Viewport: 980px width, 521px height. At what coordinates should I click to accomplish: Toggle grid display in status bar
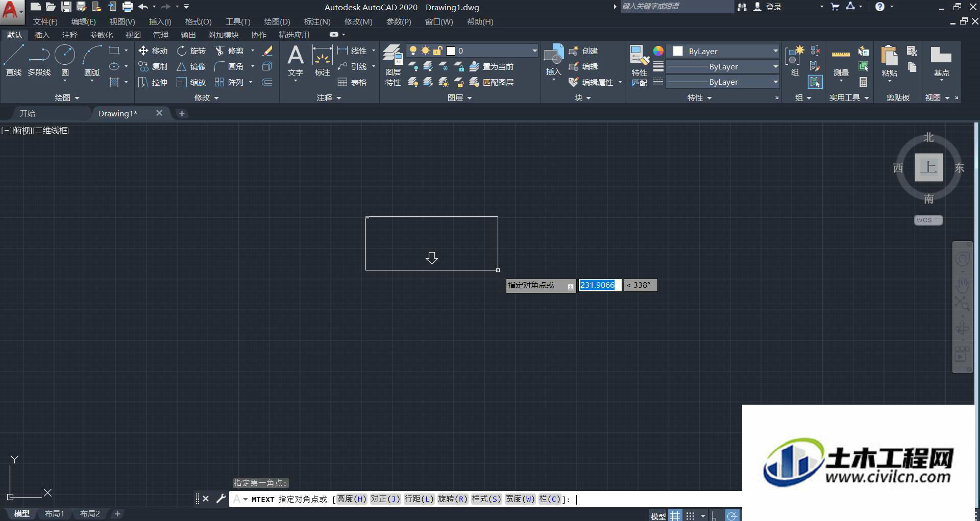(675, 515)
